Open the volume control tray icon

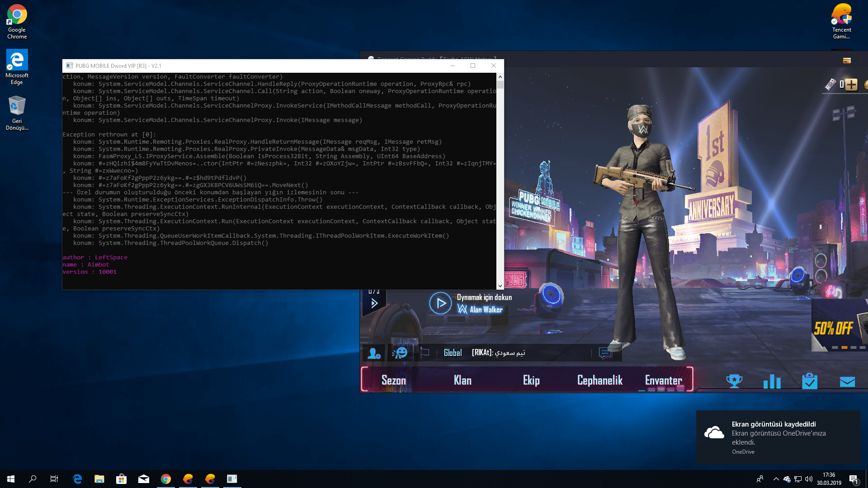(x=809, y=479)
